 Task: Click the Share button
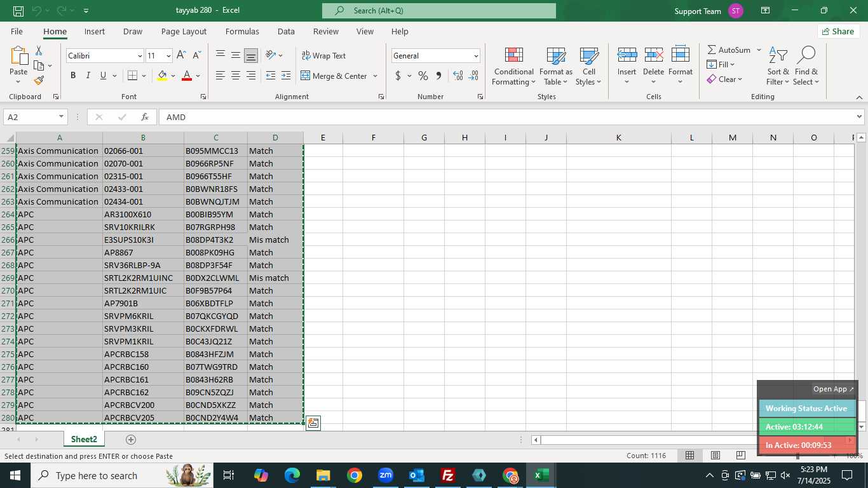(838, 31)
